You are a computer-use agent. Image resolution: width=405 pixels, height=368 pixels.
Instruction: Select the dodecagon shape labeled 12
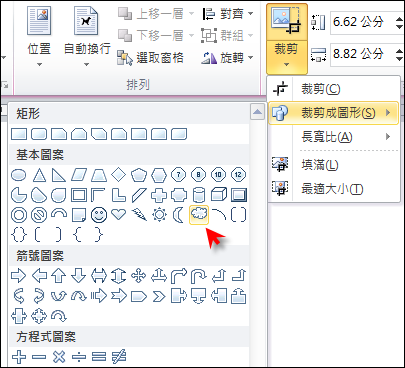238,175
